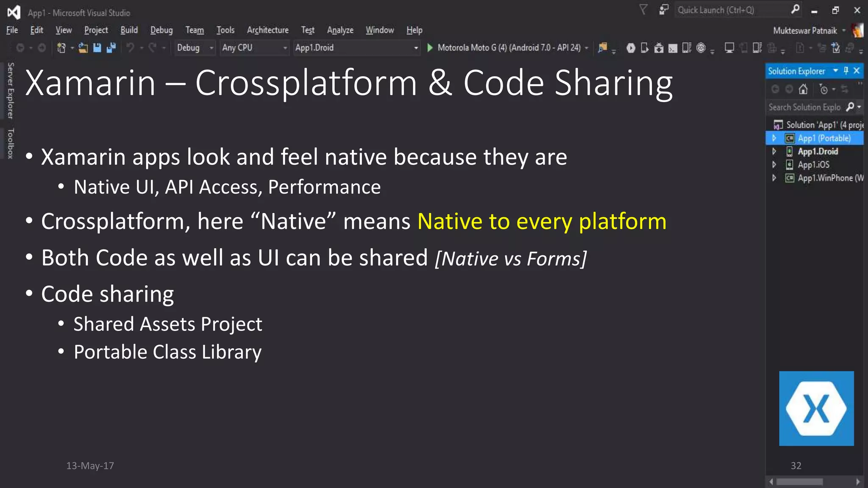Click the checklist icon on the right toolbar
Image resolution: width=868 pixels, height=488 pixels.
pos(835,48)
